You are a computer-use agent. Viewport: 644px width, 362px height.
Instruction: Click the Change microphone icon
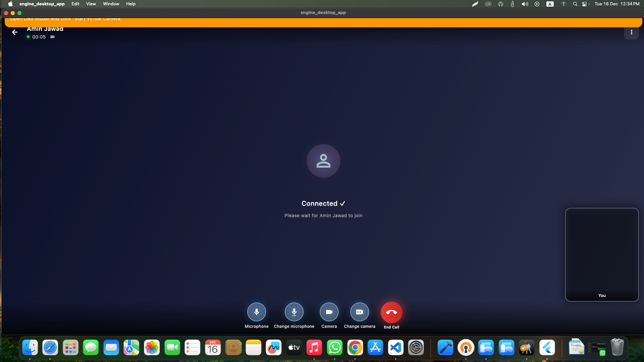294,312
